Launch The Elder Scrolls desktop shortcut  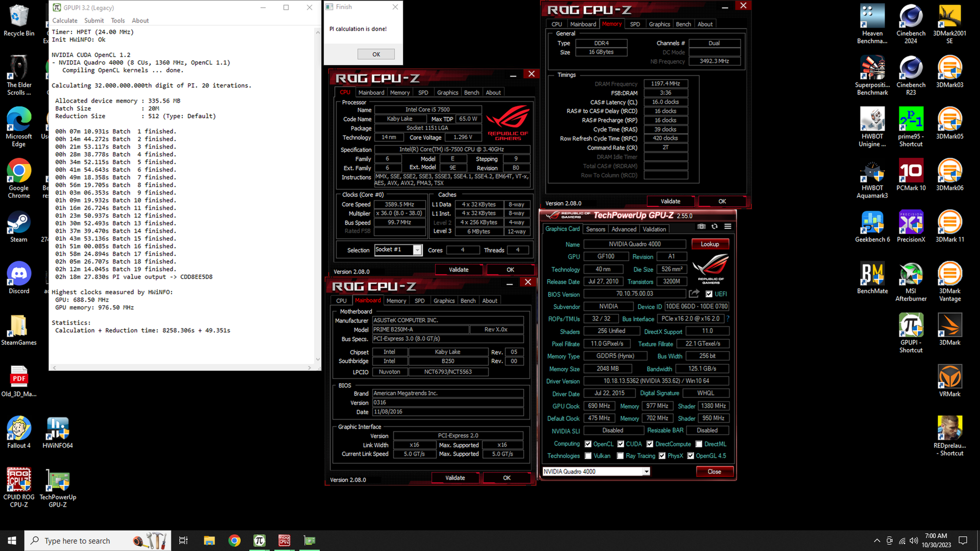[x=19, y=75]
